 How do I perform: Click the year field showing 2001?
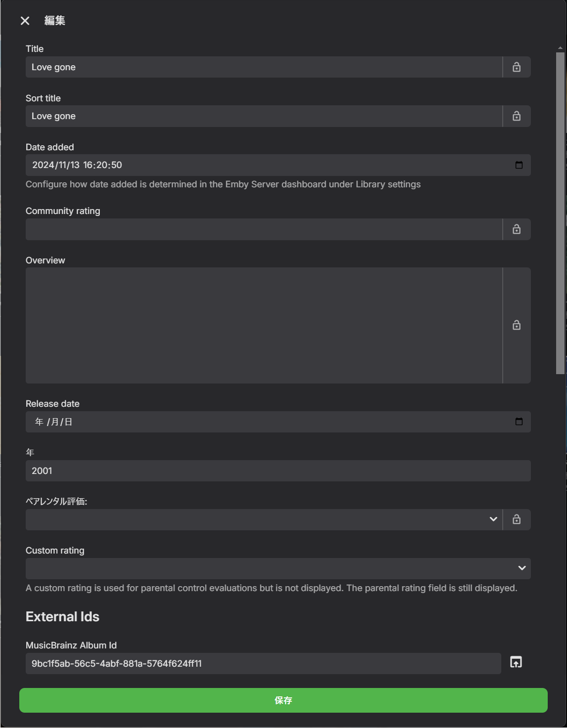[278, 471]
